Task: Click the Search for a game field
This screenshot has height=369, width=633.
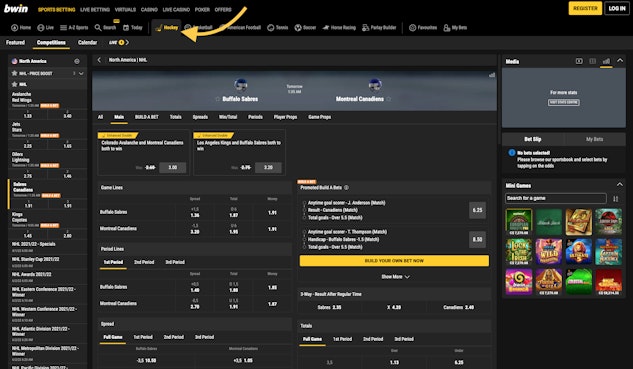Action: (555, 198)
